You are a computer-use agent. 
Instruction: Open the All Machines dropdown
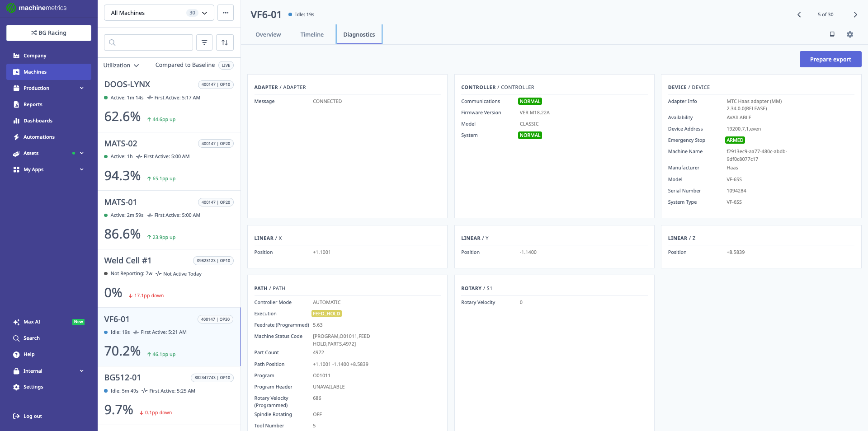[158, 13]
